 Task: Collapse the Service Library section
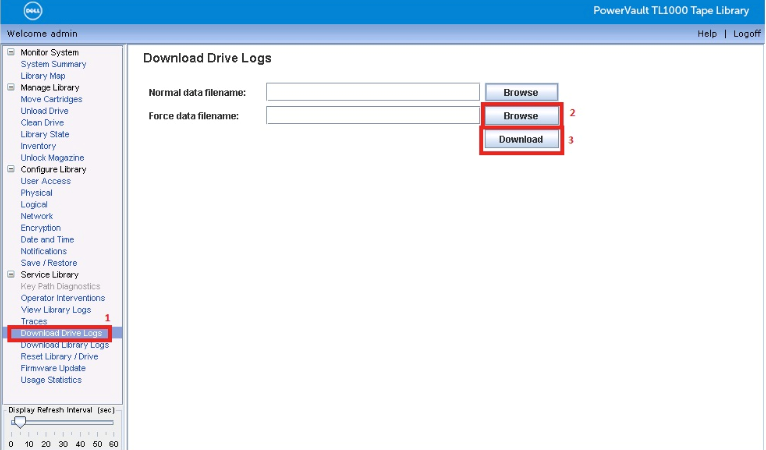pyautogui.click(x=11, y=275)
